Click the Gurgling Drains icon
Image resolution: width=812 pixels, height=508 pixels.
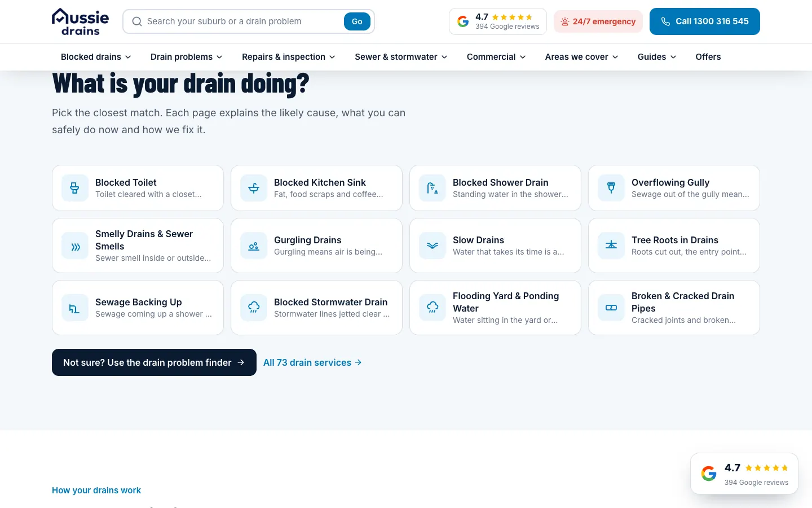[x=254, y=246]
